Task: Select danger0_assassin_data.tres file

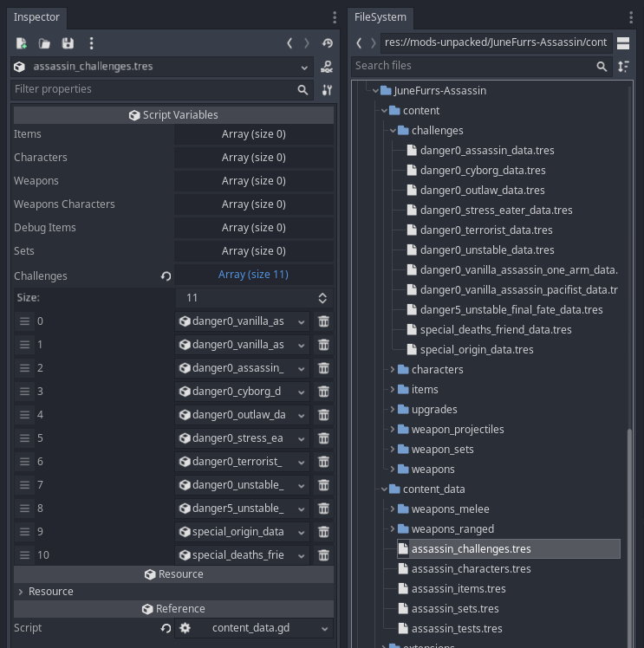Action: tap(487, 151)
